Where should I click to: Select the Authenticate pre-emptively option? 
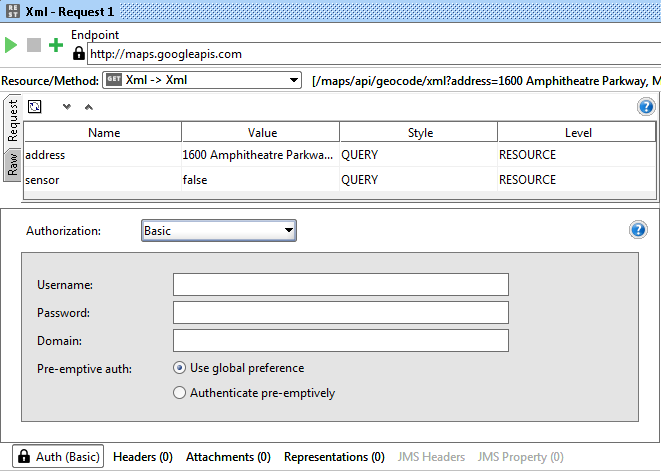[x=179, y=393]
